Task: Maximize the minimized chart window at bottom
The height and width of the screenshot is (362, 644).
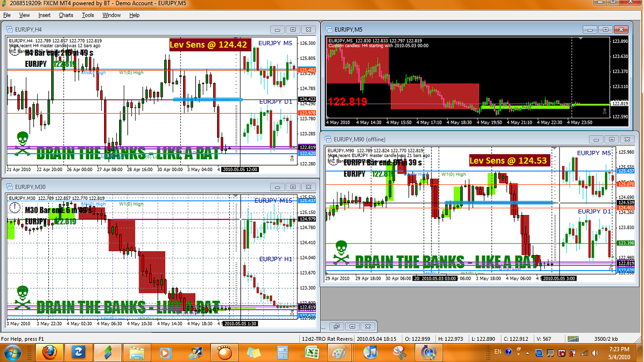Action: [352, 326]
